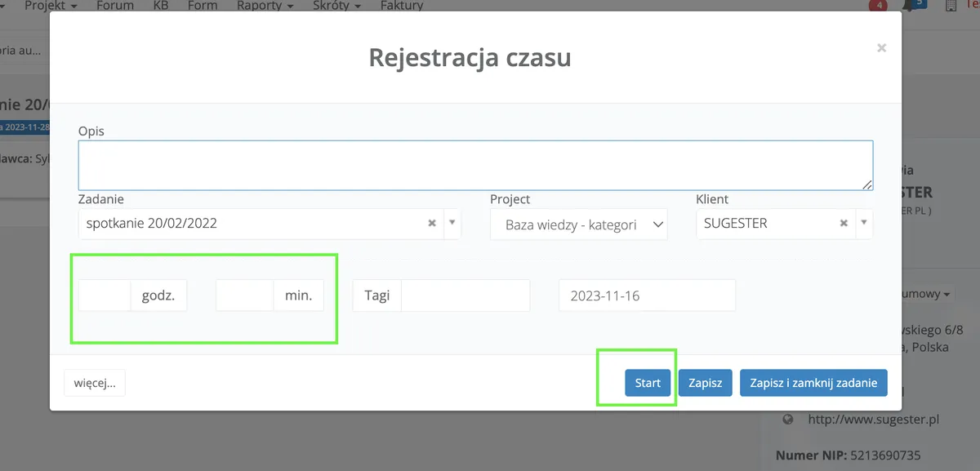Focus the minutes (min.) input field

click(x=244, y=295)
